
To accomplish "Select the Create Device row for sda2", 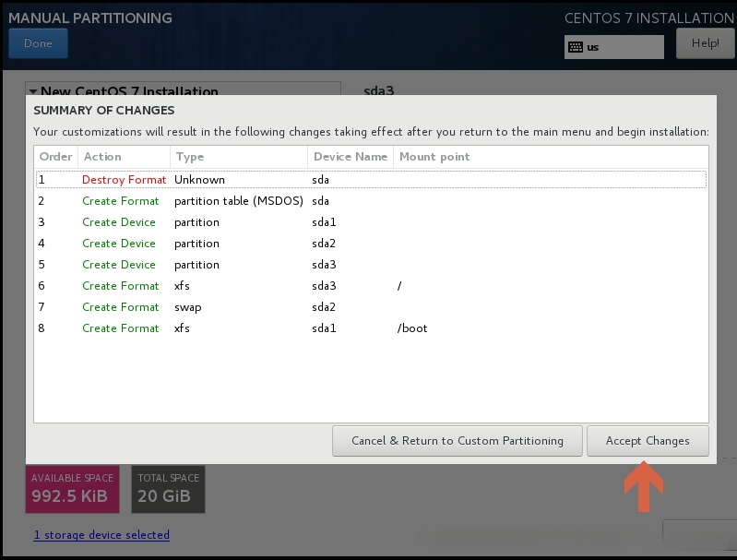I will pyautogui.click(x=372, y=243).
